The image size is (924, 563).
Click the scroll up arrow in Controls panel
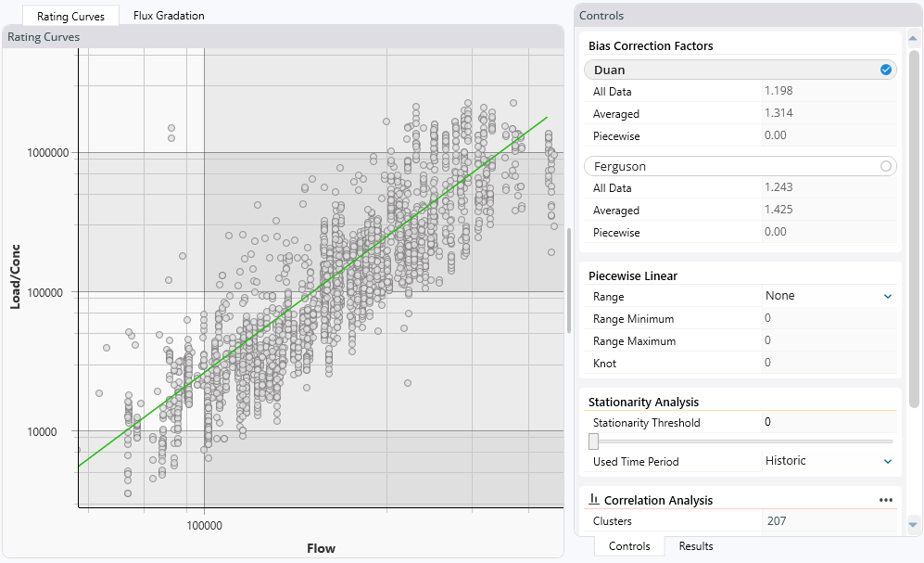[914, 40]
